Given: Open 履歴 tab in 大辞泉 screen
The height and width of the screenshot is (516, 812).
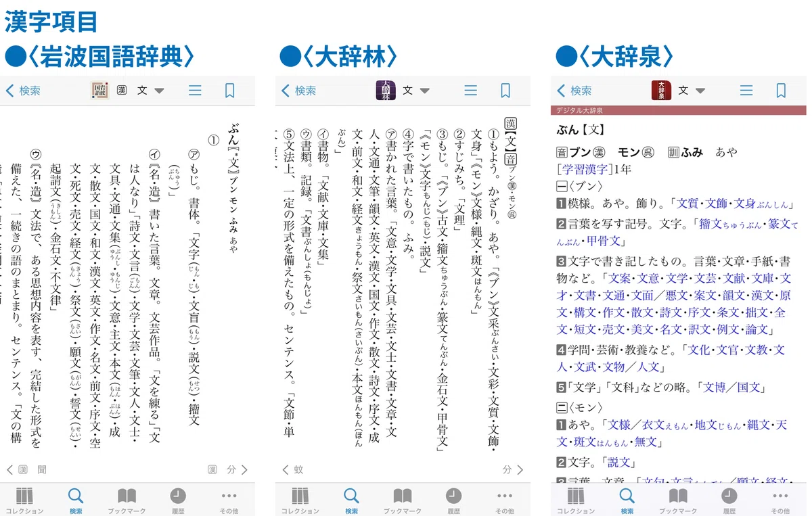Looking at the screenshot, I should [729, 501].
